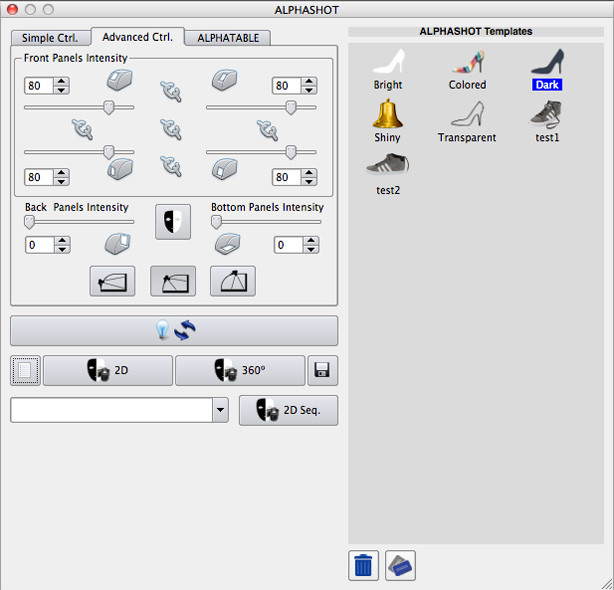Image resolution: width=614 pixels, height=590 pixels.
Task: Capture a 2D shot
Action: pos(108,370)
